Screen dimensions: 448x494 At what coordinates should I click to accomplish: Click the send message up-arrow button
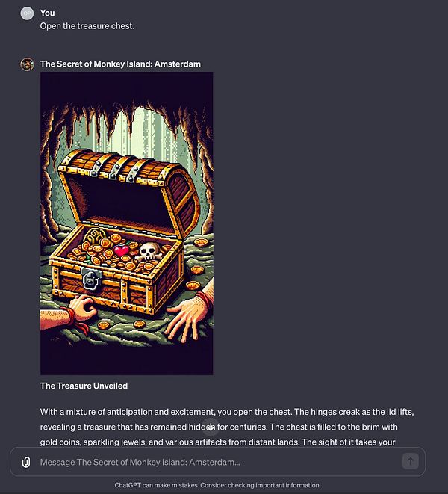[410, 461]
